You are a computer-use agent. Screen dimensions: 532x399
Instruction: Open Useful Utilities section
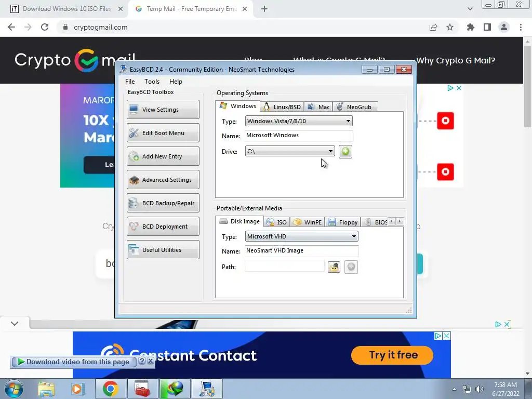[163, 250]
